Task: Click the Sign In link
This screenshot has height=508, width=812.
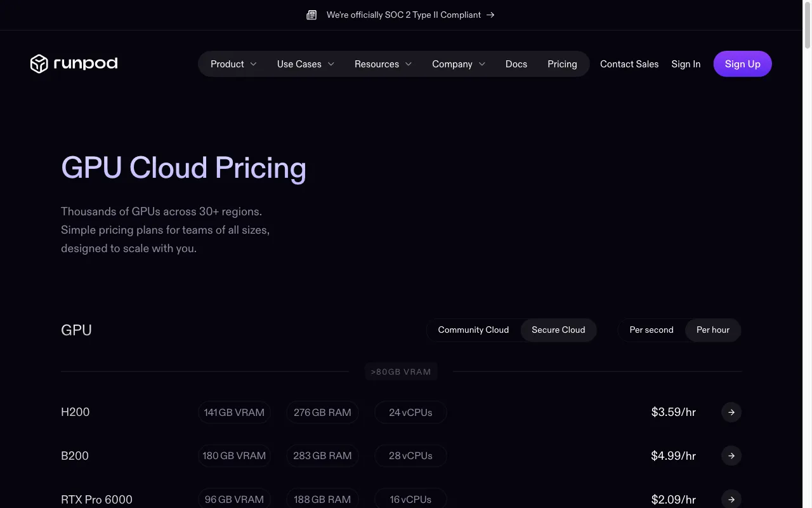Action: tap(686, 64)
